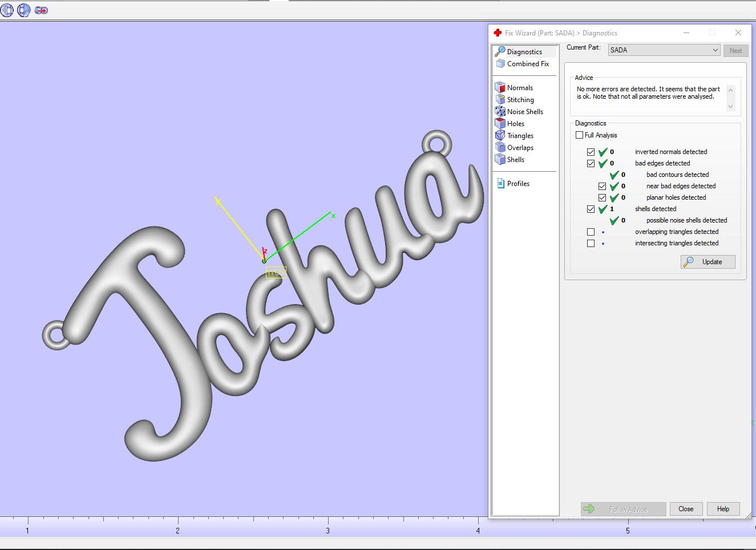The width and height of the screenshot is (756, 550).
Task: Select the Overlaps fix page
Action: [x=520, y=148]
